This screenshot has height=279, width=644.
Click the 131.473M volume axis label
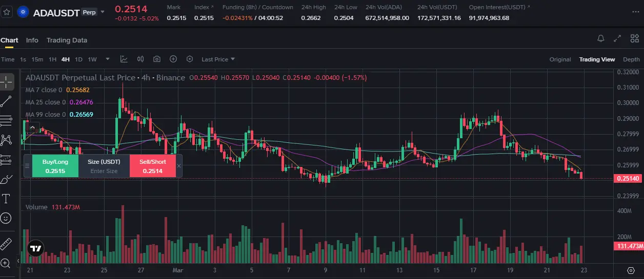628,246
